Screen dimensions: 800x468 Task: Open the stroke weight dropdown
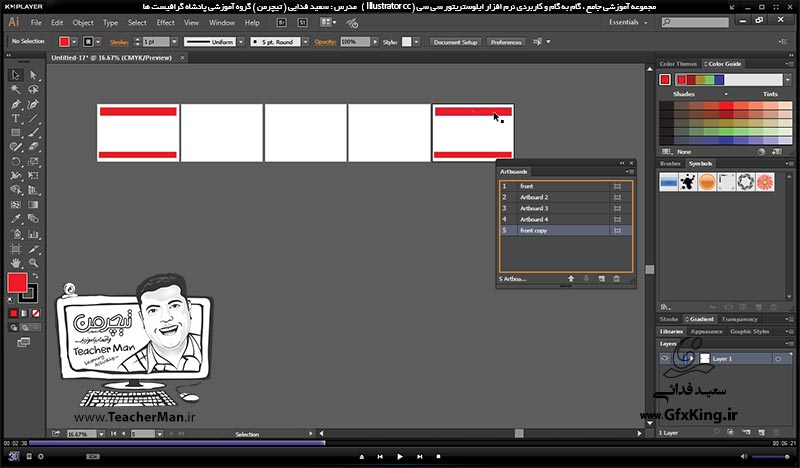click(174, 42)
